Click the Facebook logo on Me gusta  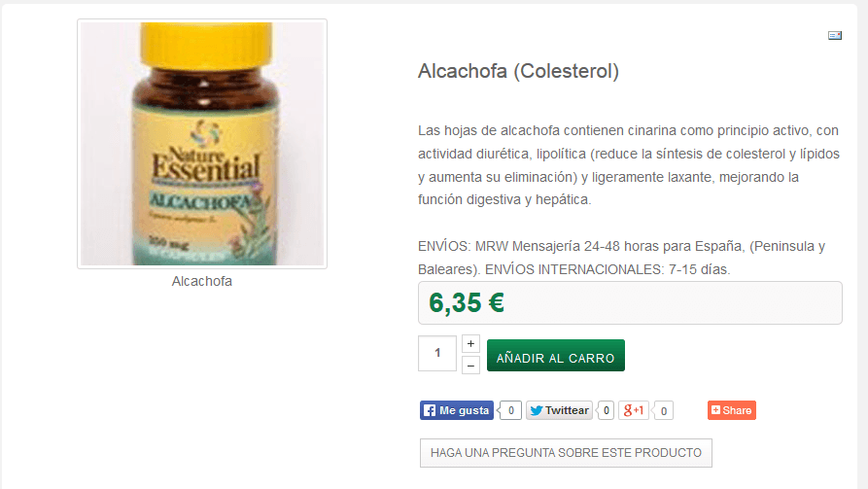coord(429,410)
